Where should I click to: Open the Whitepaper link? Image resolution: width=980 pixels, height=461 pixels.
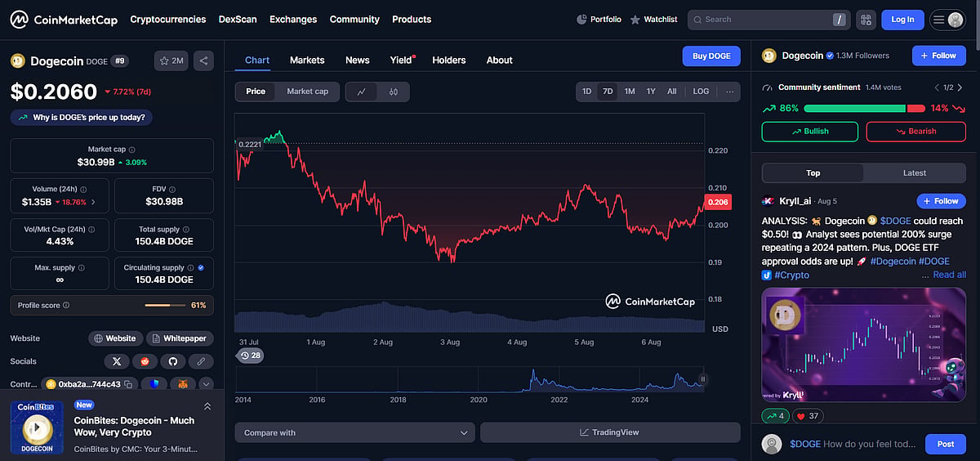(x=180, y=338)
